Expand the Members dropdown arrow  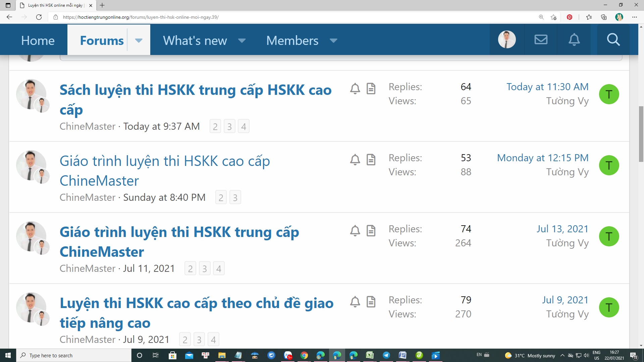coord(333,41)
